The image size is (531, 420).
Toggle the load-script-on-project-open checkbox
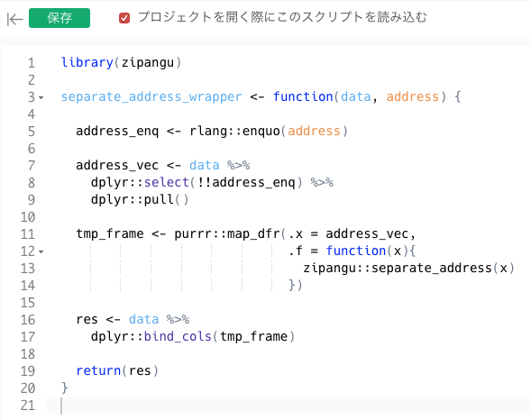click(x=124, y=18)
